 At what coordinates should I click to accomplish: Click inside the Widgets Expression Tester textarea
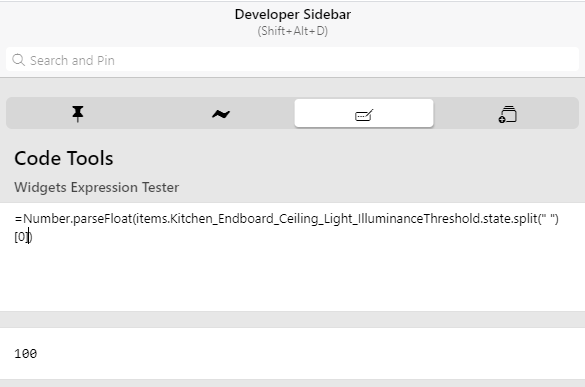(292, 257)
